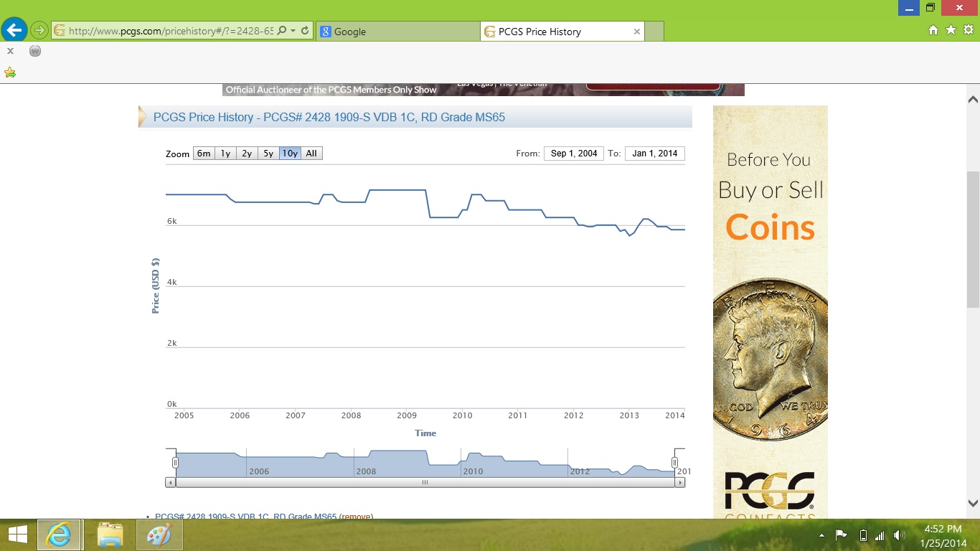Image resolution: width=980 pixels, height=551 pixels.
Task: Click the Refresh page icon
Action: coord(305,31)
